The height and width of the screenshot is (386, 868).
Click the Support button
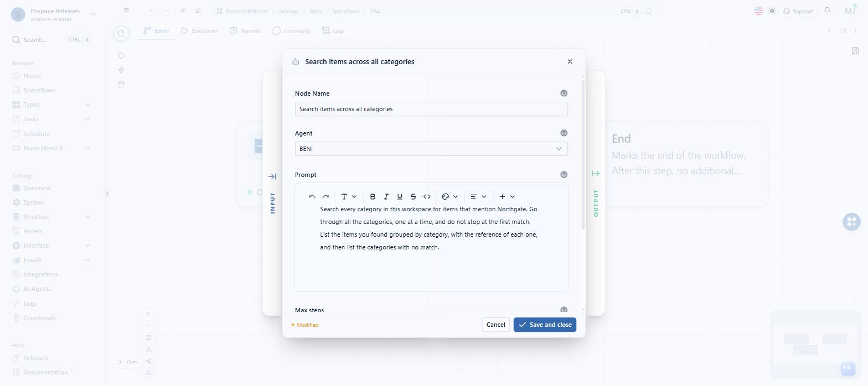pos(798,11)
